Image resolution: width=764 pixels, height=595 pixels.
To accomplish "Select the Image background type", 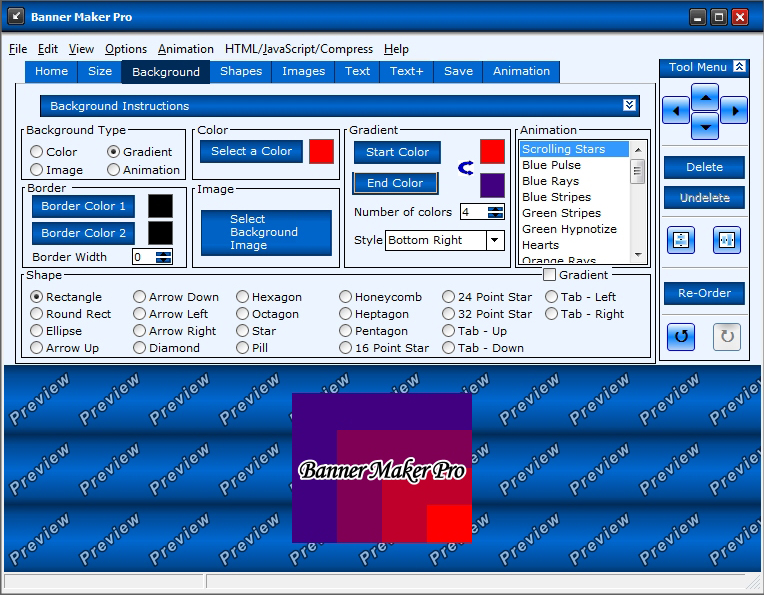I will point(57,170).
